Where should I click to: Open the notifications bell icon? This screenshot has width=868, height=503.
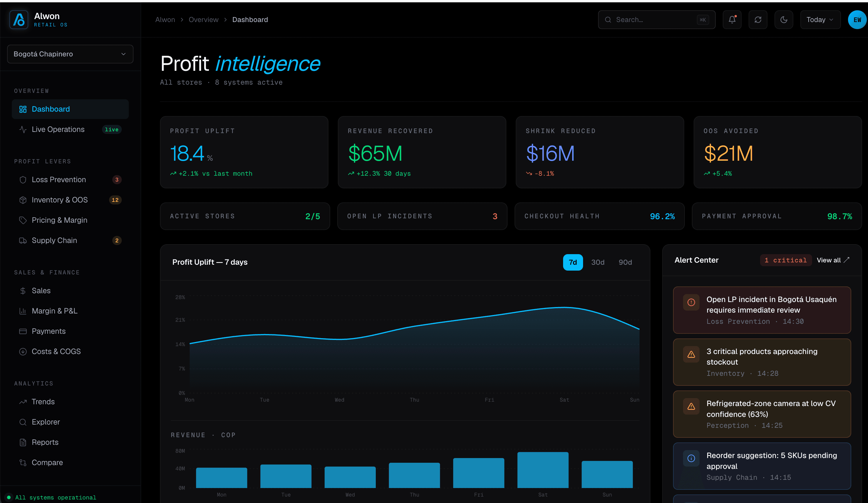click(732, 20)
